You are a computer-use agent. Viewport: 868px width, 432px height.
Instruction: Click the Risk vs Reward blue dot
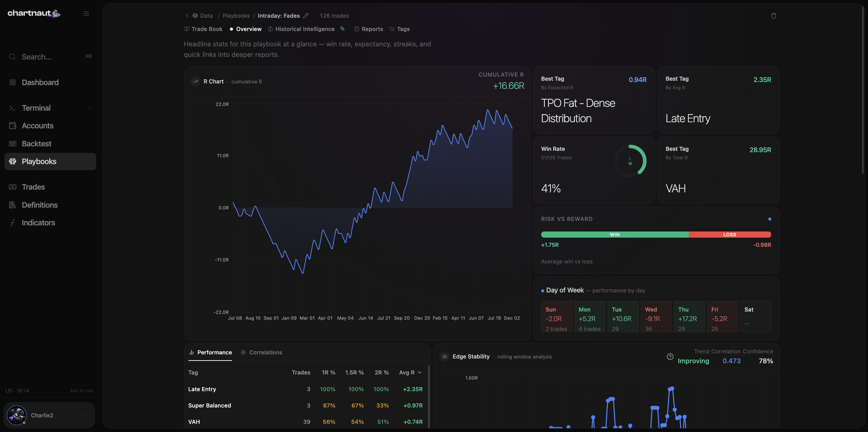pos(770,219)
